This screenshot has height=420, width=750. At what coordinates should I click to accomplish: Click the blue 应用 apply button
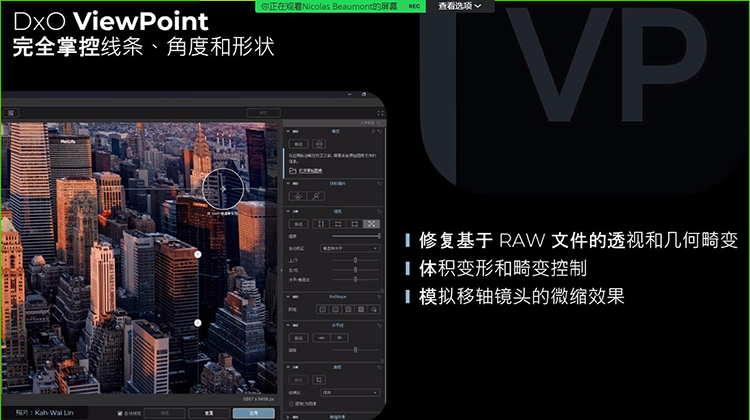coord(254,413)
